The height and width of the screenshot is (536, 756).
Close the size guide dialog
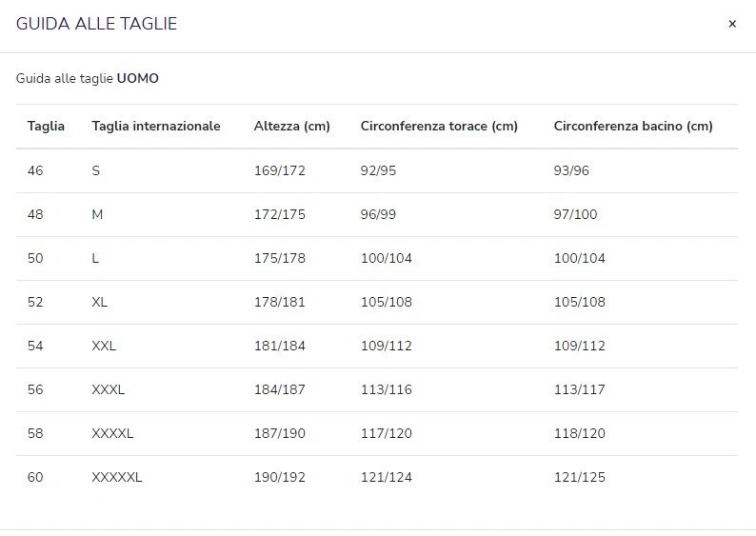[732, 24]
